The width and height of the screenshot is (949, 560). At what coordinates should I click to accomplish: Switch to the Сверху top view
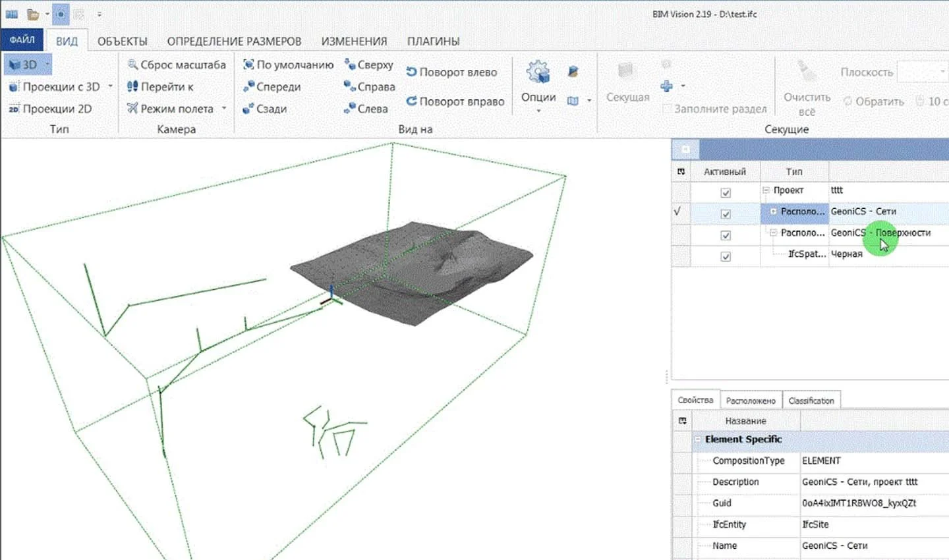coord(368,65)
